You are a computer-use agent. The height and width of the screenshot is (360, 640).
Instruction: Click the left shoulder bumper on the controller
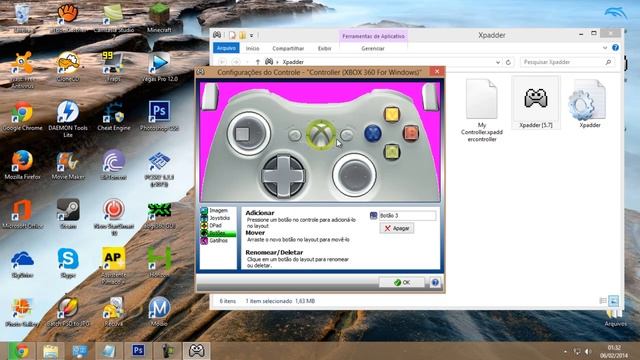click(x=210, y=96)
